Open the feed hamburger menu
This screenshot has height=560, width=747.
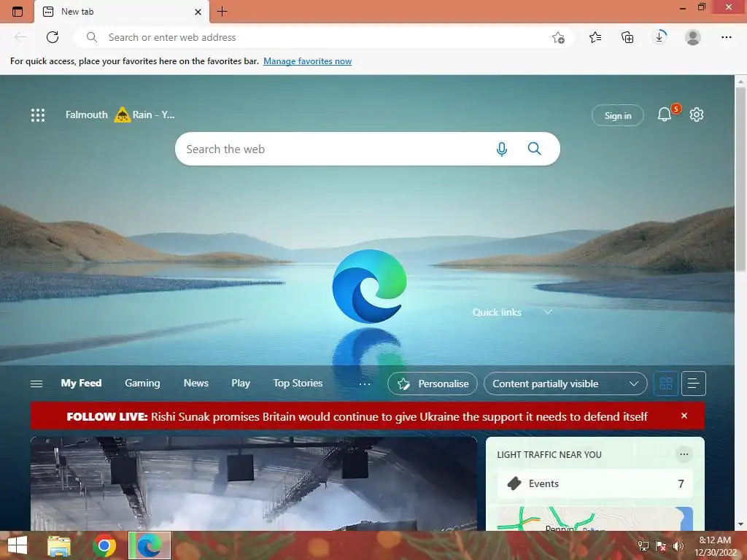point(36,384)
